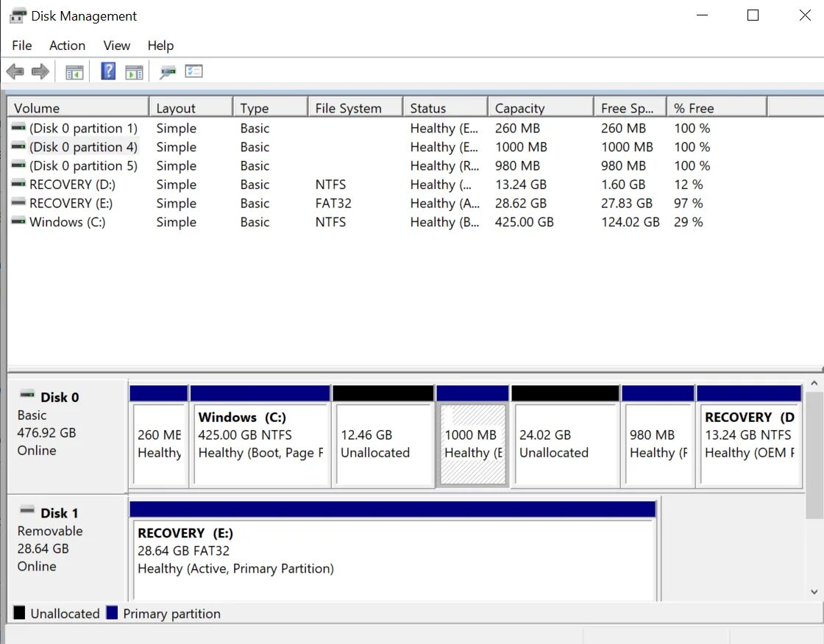Select the 12.46 GB Unallocated block
Screen dimensions: 824x644
pyautogui.click(x=383, y=436)
